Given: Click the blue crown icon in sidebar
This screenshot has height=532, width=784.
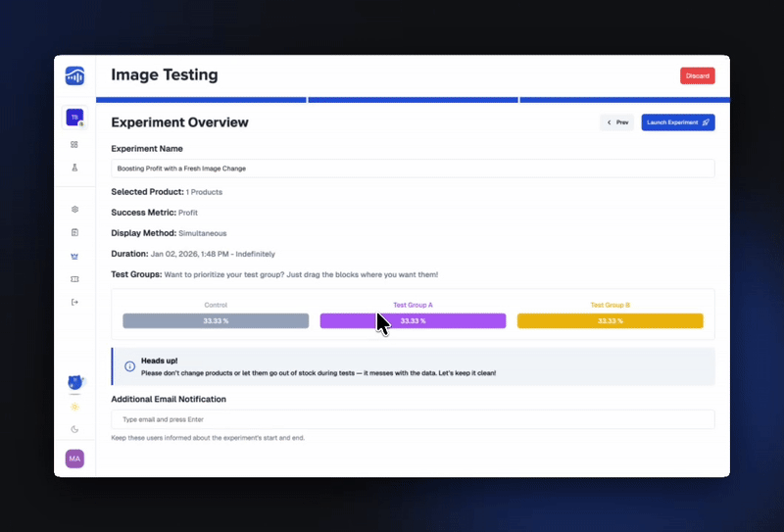Looking at the screenshot, I should tap(74, 256).
